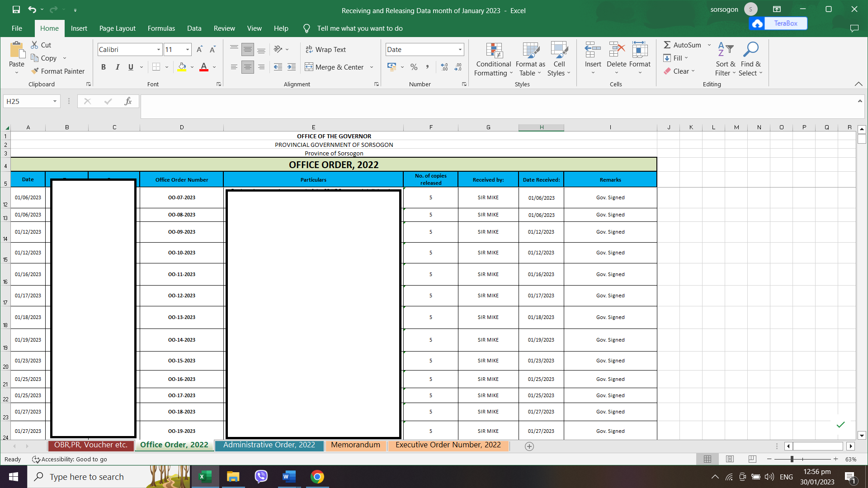868x488 pixels.
Task: Open Conditional Formatting
Action: pos(494,59)
